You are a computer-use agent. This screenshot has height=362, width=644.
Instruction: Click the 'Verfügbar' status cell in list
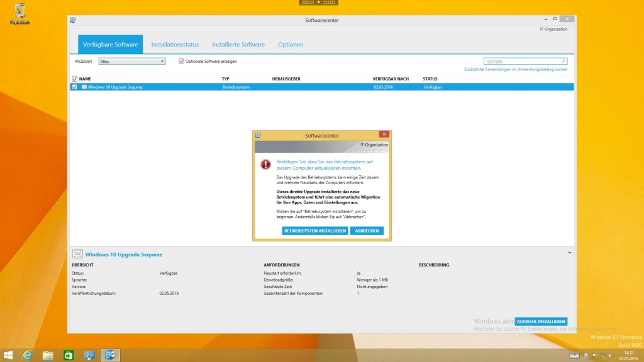click(x=433, y=87)
